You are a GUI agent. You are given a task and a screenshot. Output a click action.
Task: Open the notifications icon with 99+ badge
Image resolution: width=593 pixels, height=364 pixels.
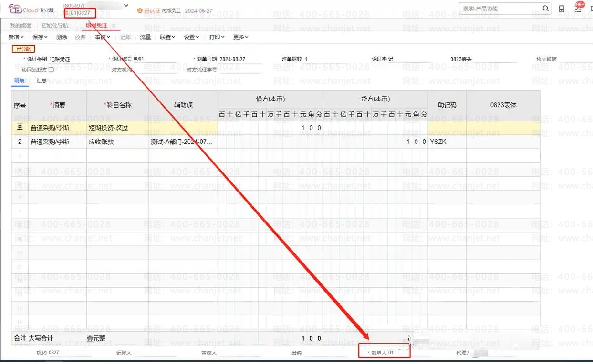click(x=579, y=8)
